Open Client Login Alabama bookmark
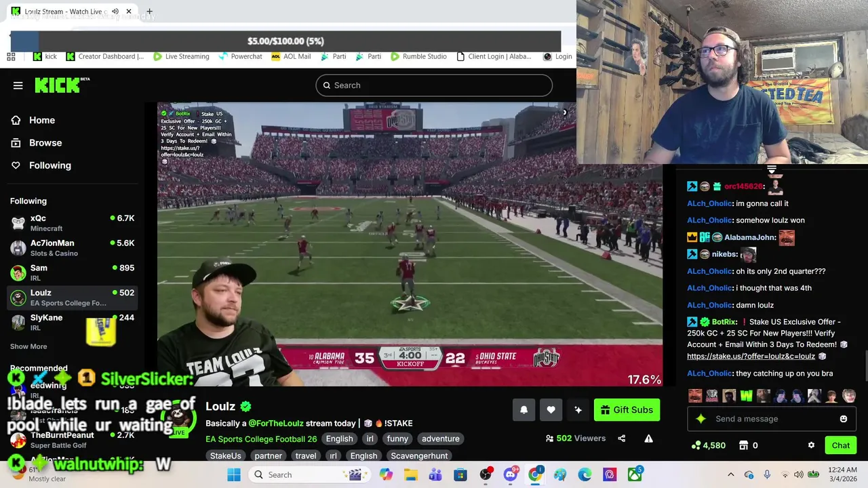868x488 pixels. click(494, 56)
